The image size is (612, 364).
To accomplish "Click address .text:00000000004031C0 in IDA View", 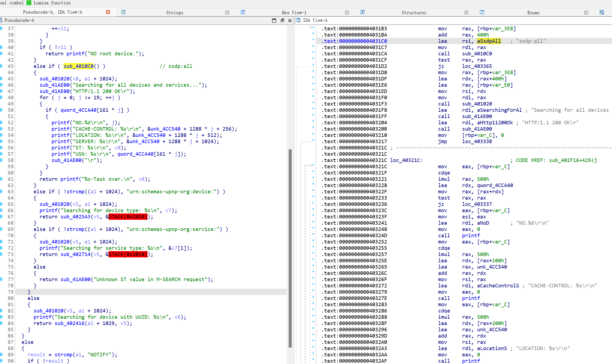I will [354, 41].
